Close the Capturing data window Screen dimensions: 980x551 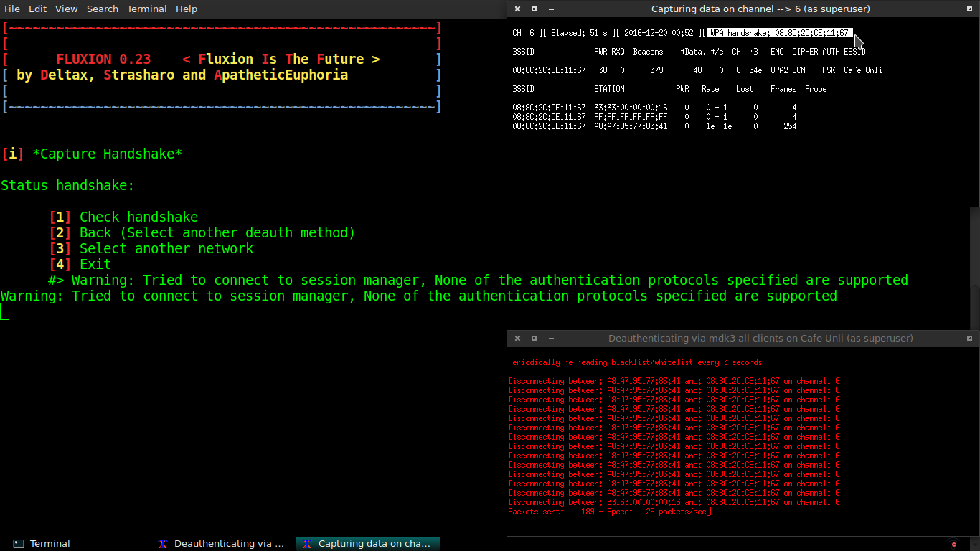point(517,9)
